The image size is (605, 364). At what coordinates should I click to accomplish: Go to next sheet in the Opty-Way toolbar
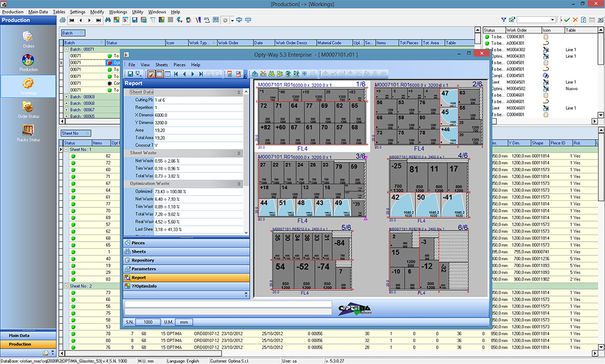193,74
